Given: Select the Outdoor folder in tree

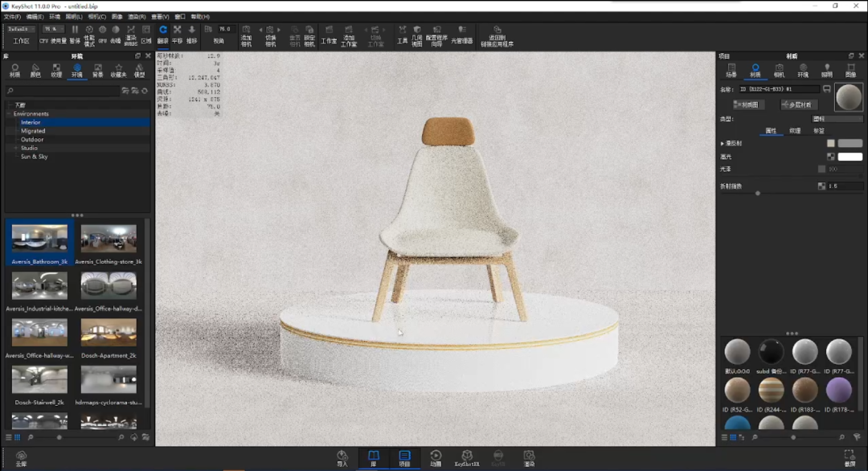Looking at the screenshot, I should click(x=32, y=140).
